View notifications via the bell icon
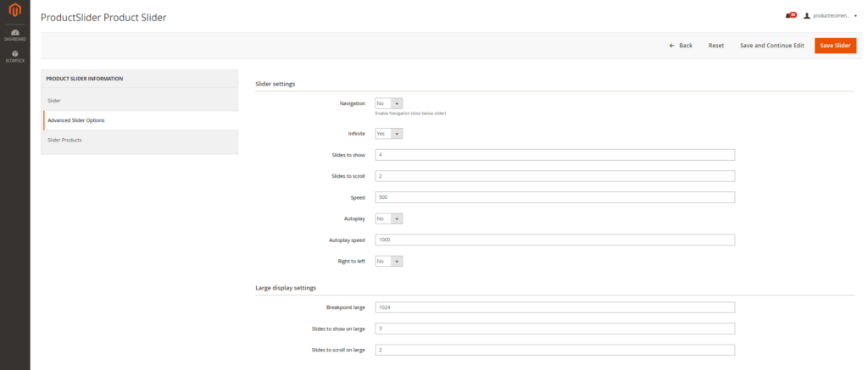The image size is (868, 370). (791, 15)
